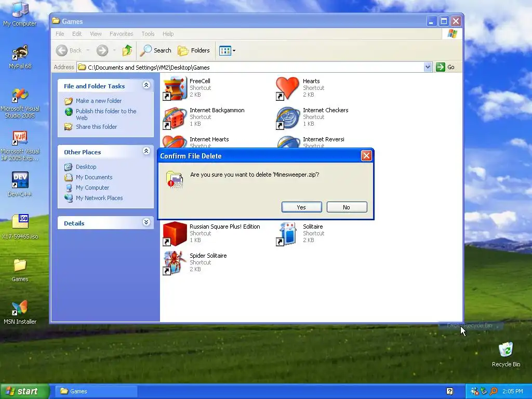The height and width of the screenshot is (399, 532).
Task: Click the magnifier icon in system tray
Action: point(494,391)
